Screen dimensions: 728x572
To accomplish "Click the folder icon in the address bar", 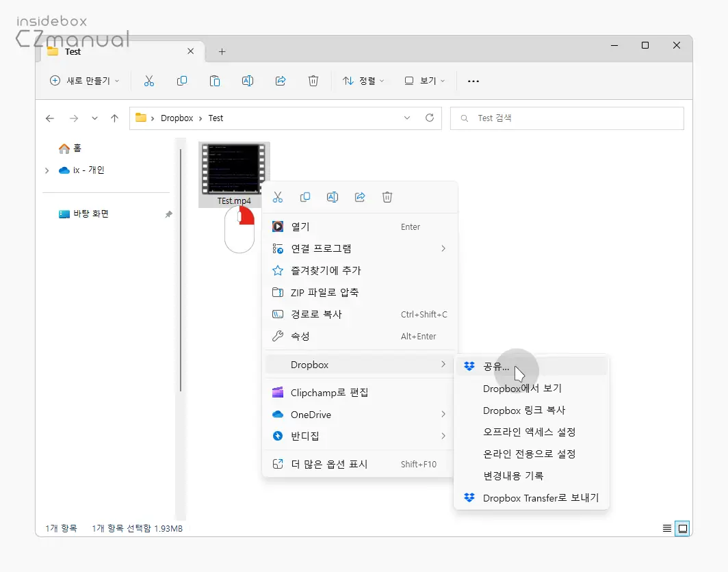I will [141, 118].
